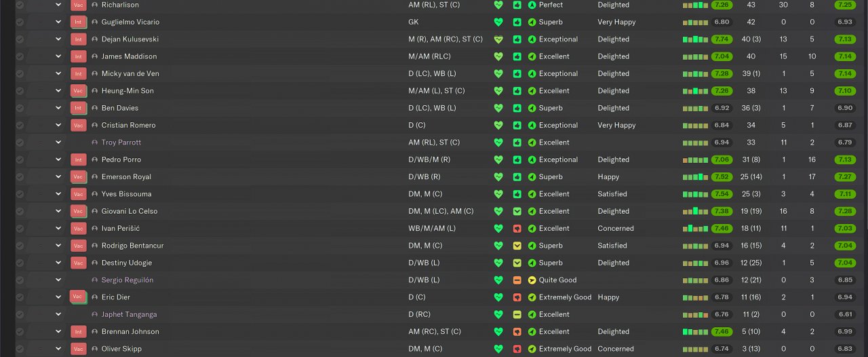Click the person icon beside Japhet Tanganga

[95, 314]
